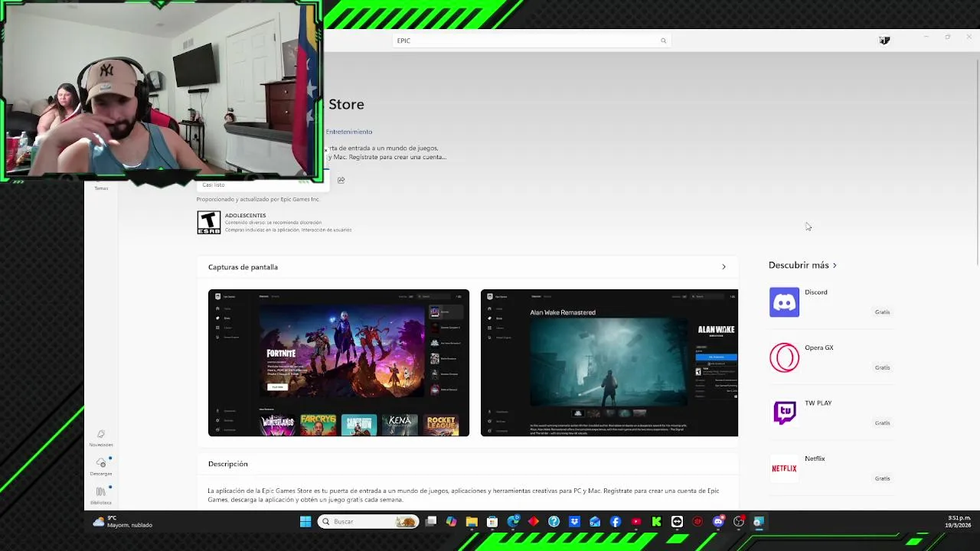Open TeamViewer from the taskbar

pyautogui.click(x=677, y=522)
